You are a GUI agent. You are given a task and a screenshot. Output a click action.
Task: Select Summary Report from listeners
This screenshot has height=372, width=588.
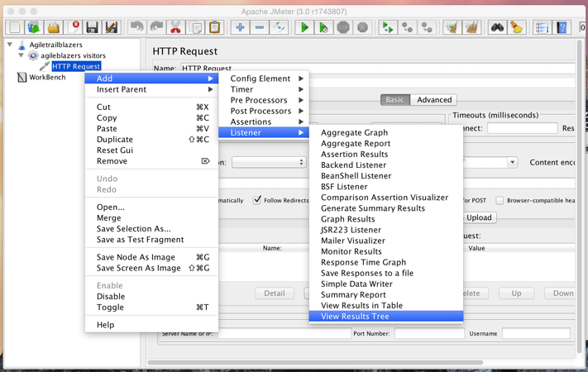point(386,295)
